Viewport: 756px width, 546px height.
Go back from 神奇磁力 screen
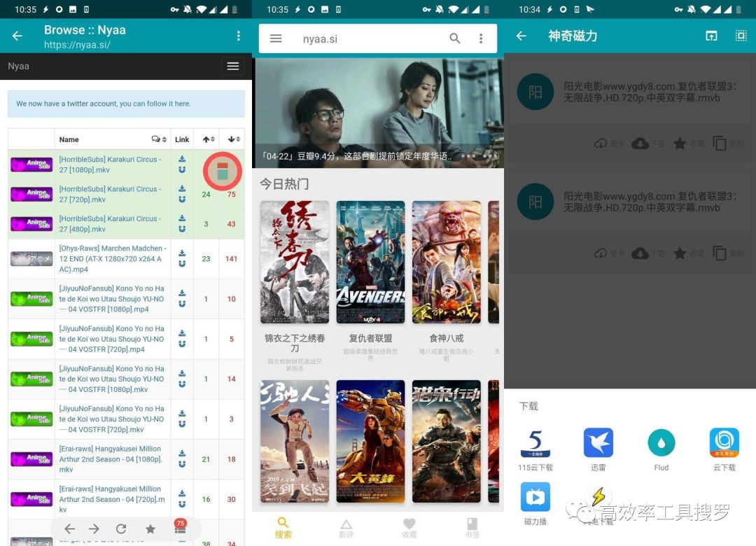coord(521,36)
